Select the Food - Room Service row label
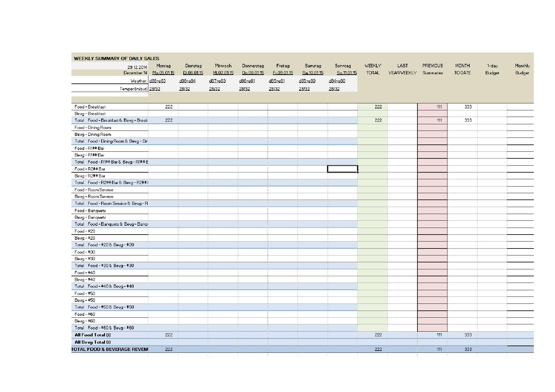Image resolution: width=555 pixels, height=392 pixels. (x=94, y=190)
